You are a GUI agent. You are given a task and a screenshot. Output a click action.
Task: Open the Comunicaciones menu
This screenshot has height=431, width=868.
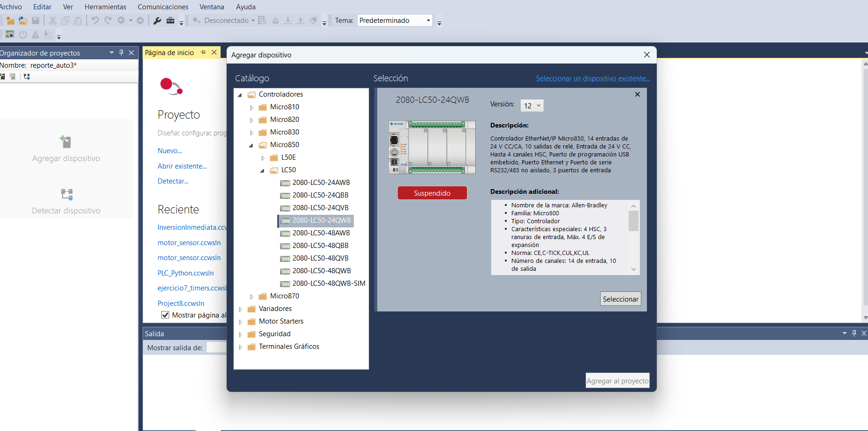tap(163, 7)
